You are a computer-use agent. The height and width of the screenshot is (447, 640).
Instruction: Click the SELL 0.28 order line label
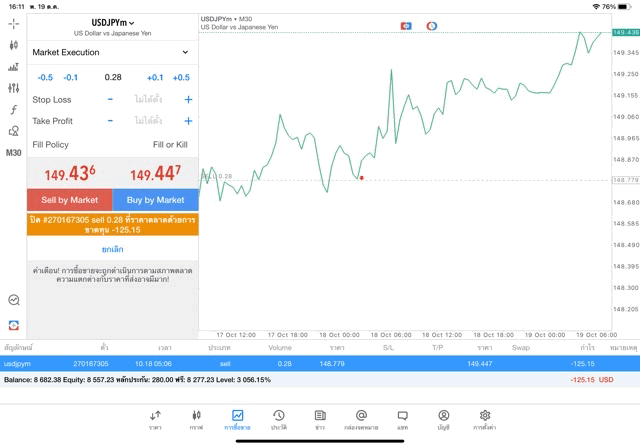coord(217,176)
